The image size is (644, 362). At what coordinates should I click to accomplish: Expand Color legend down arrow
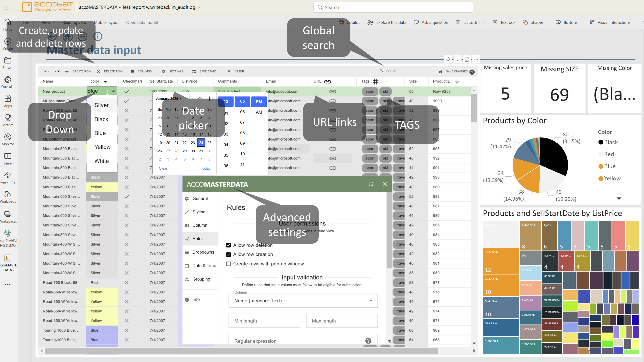pyautogui.click(x=618, y=198)
